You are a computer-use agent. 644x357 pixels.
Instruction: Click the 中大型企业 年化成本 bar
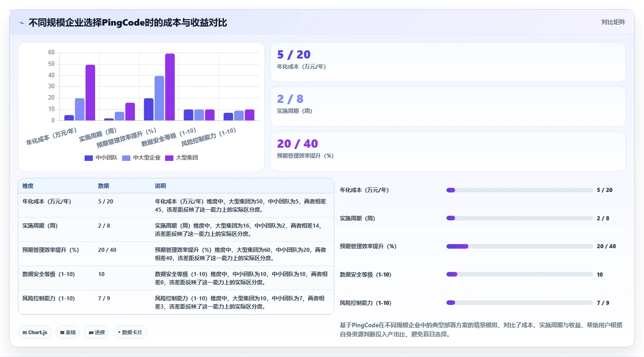[80, 109]
